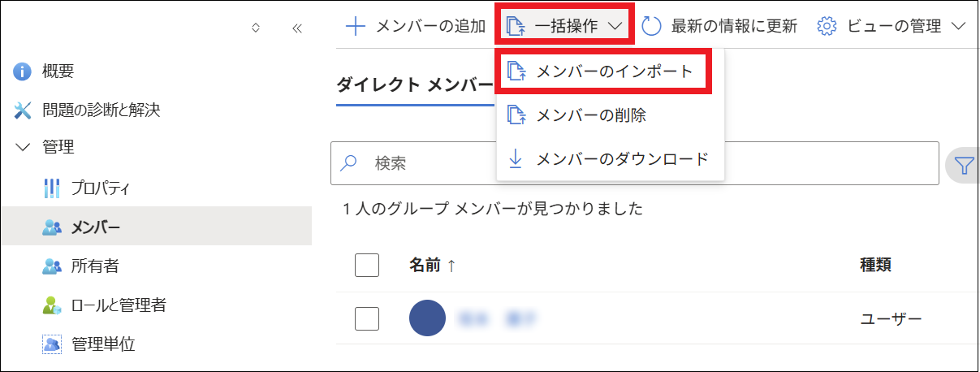Click the 最新の情報に更新 refresh icon
Viewport: 980px width, 372px height.
pyautogui.click(x=652, y=26)
